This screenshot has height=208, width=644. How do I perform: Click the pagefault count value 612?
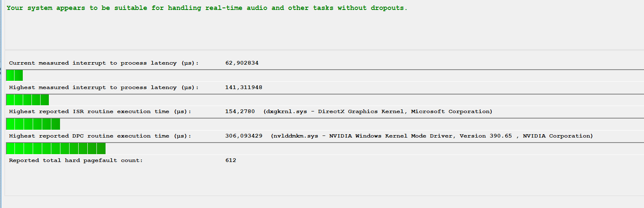tap(231, 160)
